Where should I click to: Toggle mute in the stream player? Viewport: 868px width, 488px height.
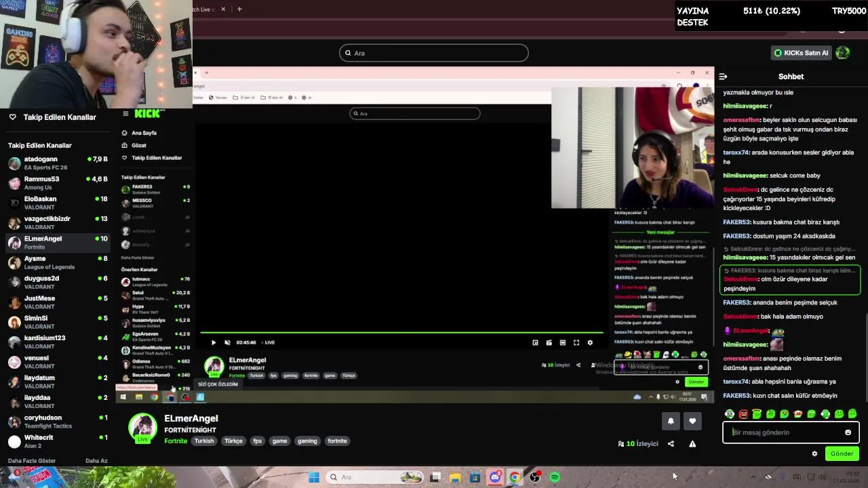tap(227, 342)
